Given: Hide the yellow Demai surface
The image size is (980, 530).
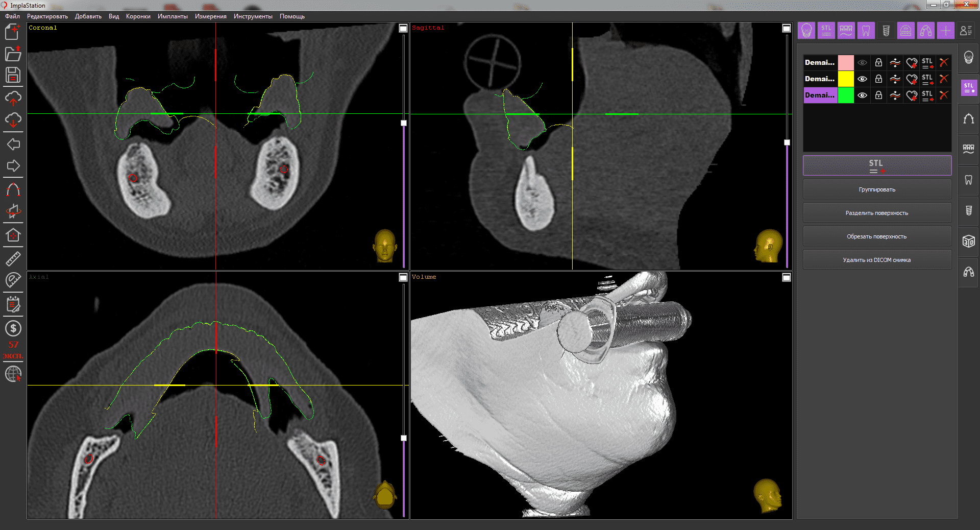Looking at the screenshot, I should point(862,79).
